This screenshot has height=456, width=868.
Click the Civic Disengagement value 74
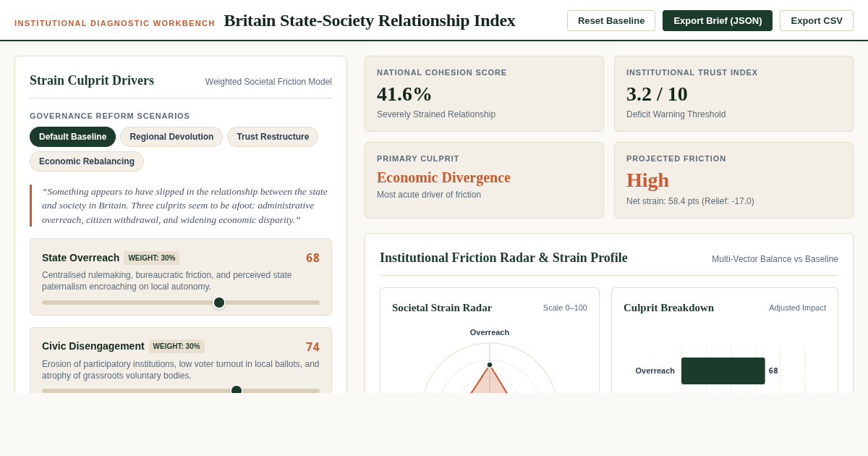point(312,347)
